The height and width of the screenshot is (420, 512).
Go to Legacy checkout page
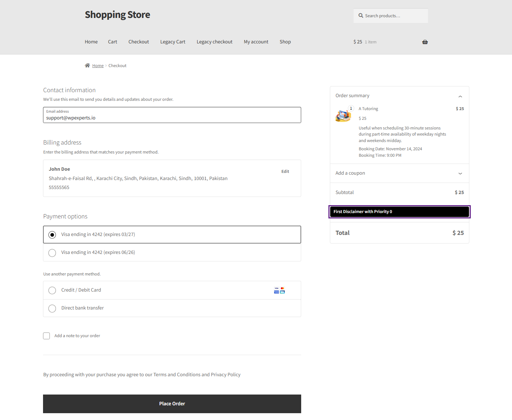pyautogui.click(x=214, y=42)
